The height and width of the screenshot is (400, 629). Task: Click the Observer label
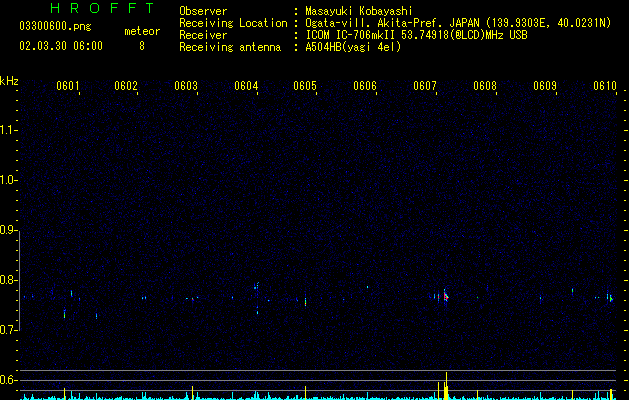pos(203,11)
